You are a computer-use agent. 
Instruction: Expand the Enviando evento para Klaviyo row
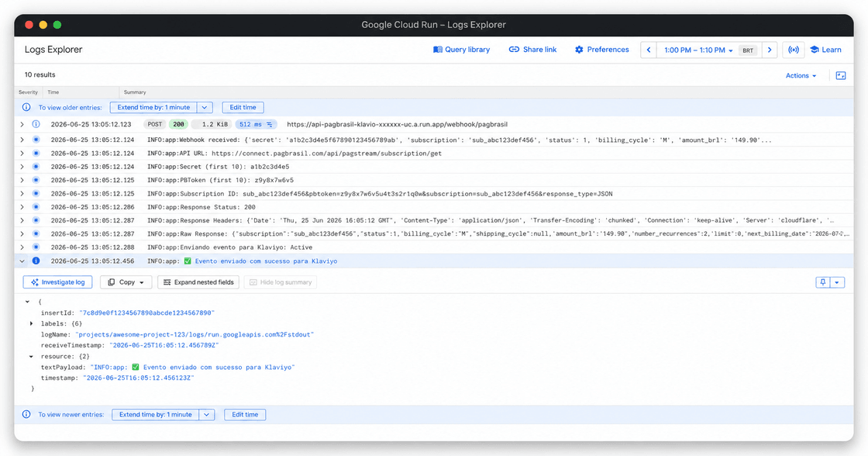(22, 247)
